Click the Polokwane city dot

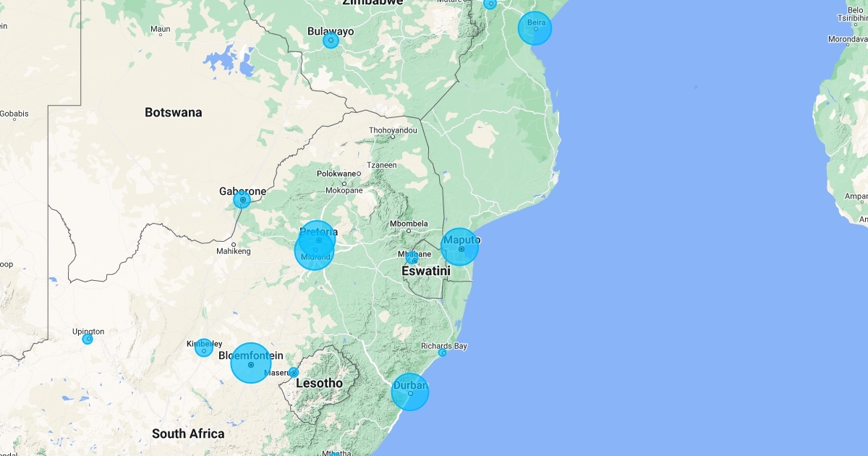click(x=359, y=174)
